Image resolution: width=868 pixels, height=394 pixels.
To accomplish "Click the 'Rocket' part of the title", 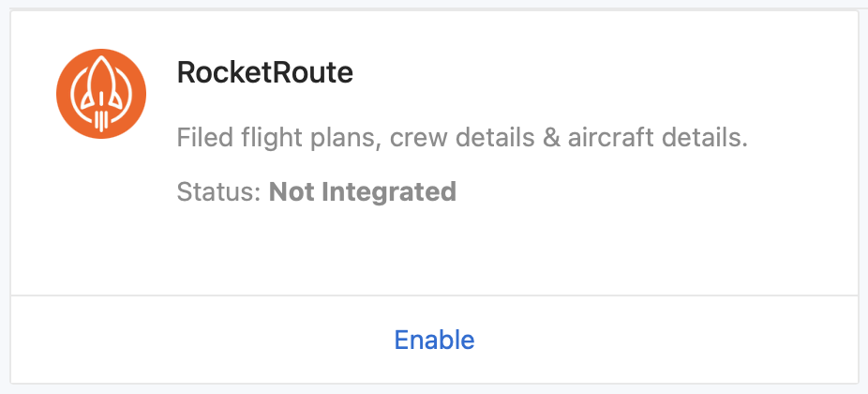I will (x=224, y=73).
